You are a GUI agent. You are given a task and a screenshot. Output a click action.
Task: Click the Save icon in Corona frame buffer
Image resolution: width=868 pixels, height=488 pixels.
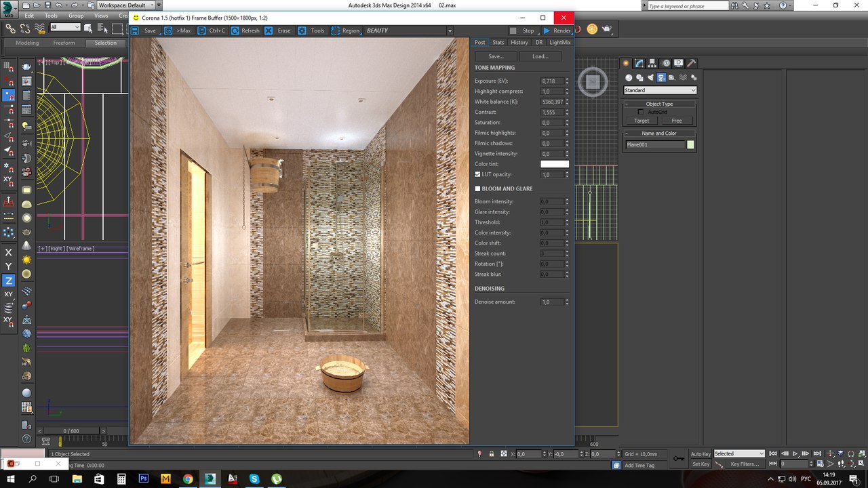135,30
